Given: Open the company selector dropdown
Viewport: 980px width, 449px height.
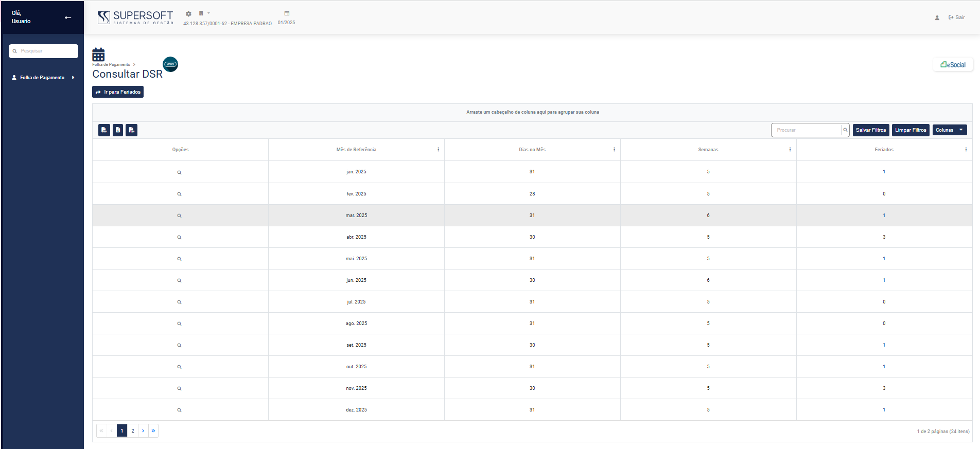Looking at the screenshot, I should coord(203,13).
